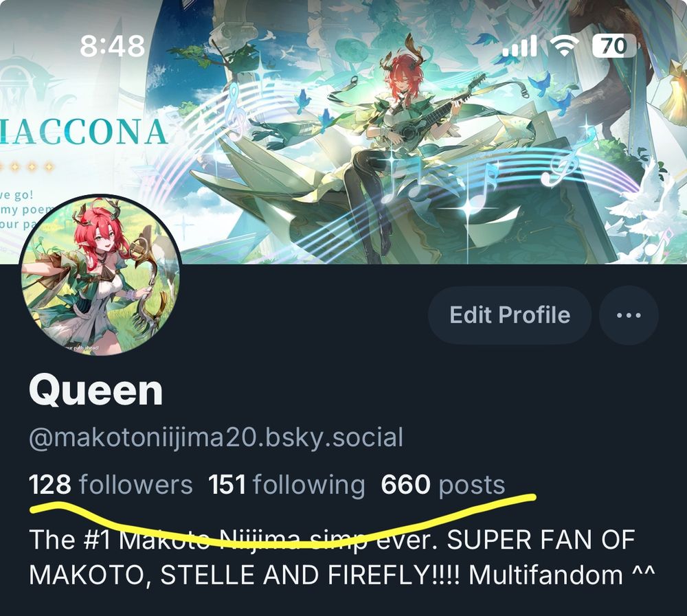Tap the Queen display name
Viewport: 687px width, 616px height.
tap(95, 391)
